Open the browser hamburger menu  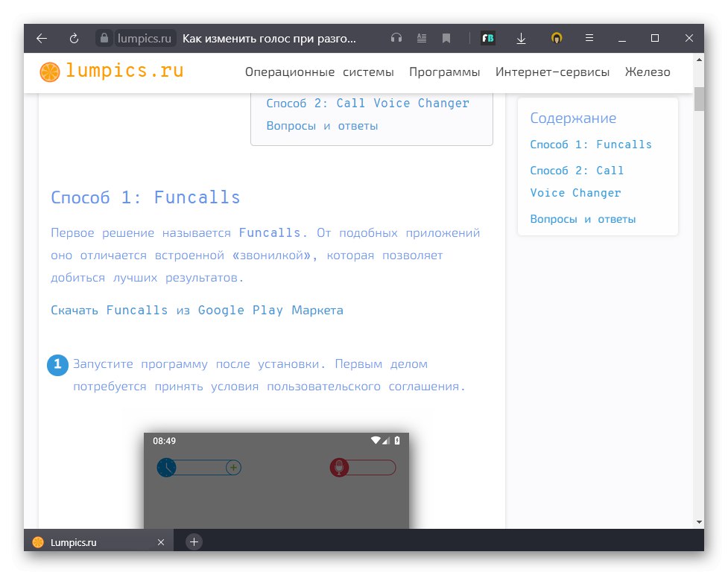pyautogui.click(x=589, y=38)
